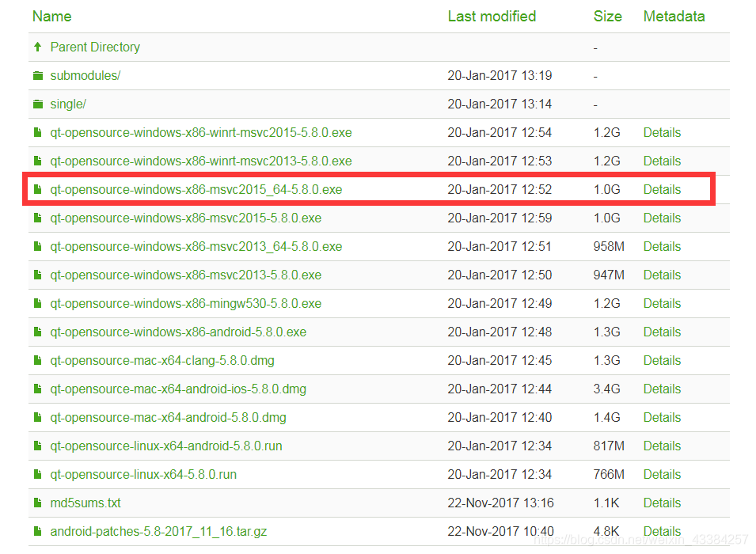The image size is (756, 554).
Task: Select the 3.4G size value
Action: [x=606, y=389]
